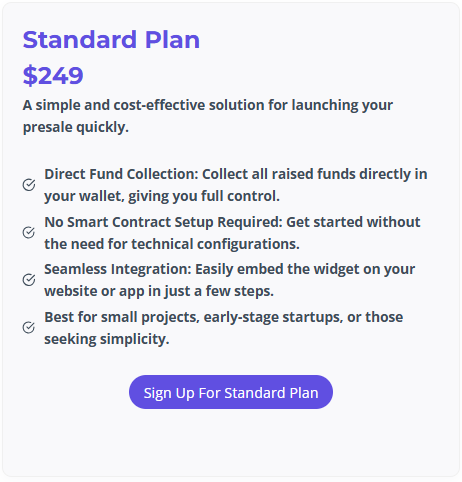
Task: Click the checkmark icon beside Best for small projects
Action: click(x=29, y=328)
